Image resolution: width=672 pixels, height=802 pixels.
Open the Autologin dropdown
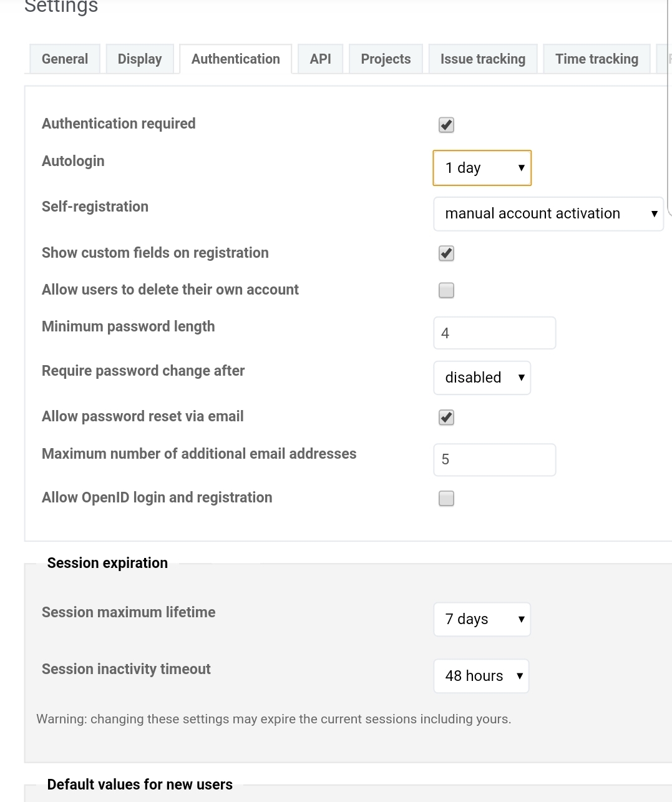click(482, 168)
